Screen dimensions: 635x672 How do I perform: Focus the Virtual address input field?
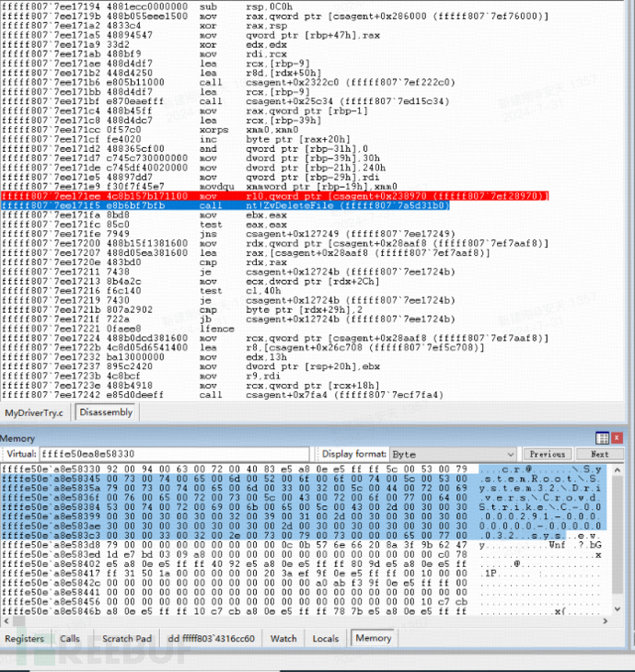click(174, 454)
